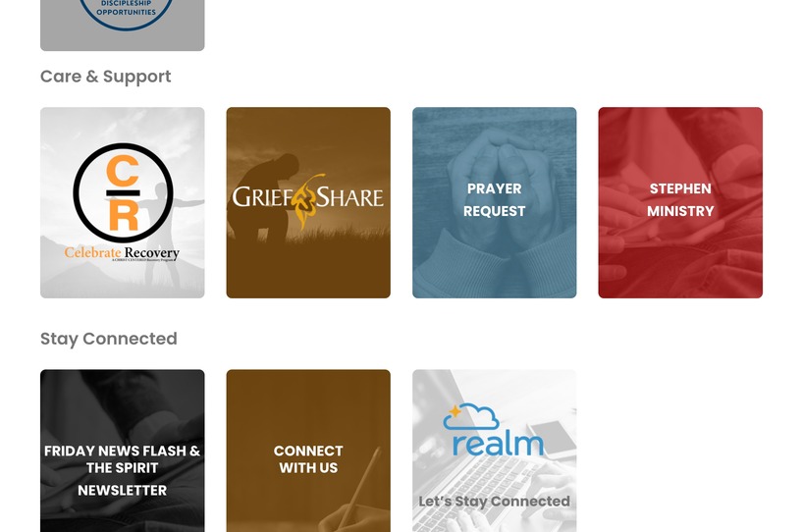The height and width of the screenshot is (532, 803).
Task: Click The Spirit Newsletter text
Action: point(123,479)
